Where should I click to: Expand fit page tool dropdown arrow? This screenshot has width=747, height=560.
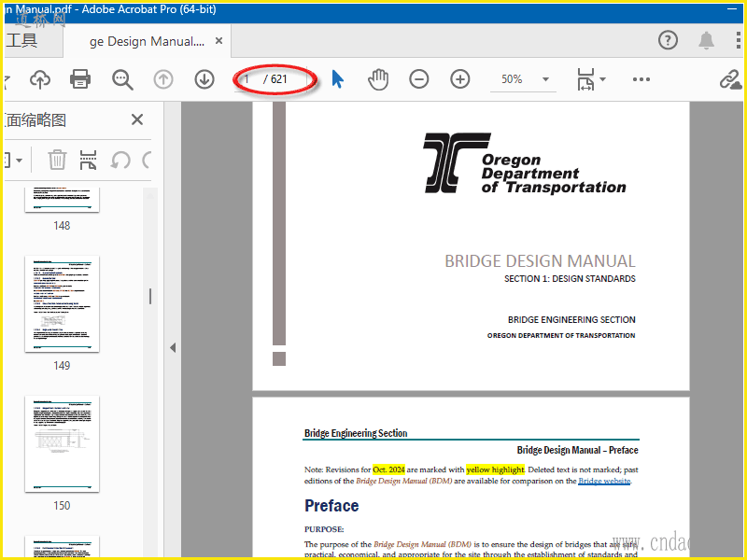pos(602,79)
